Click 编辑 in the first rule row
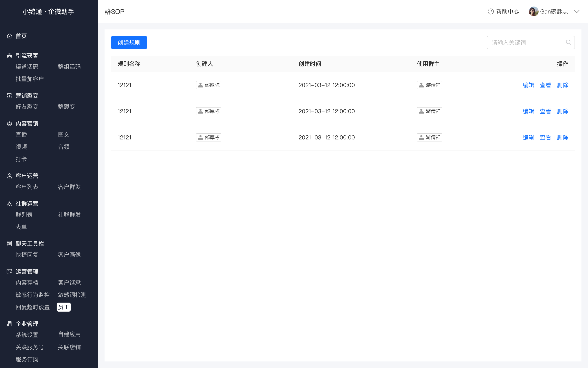The width and height of the screenshot is (588, 368). (x=528, y=85)
